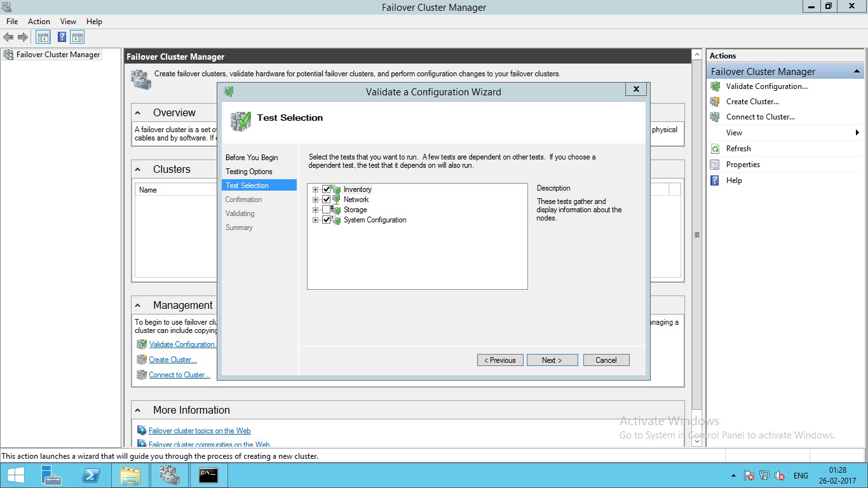The height and width of the screenshot is (488, 868).
Task: Collapse the Clusters section
Action: (x=138, y=170)
